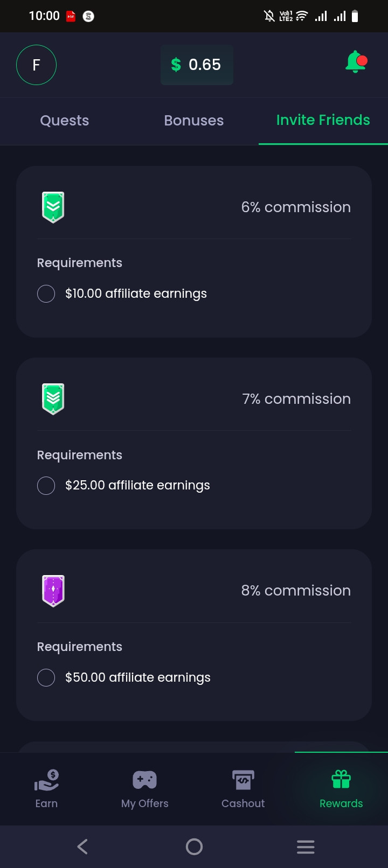
Task: Tap the purple 8% commission badge
Action: (x=53, y=591)
